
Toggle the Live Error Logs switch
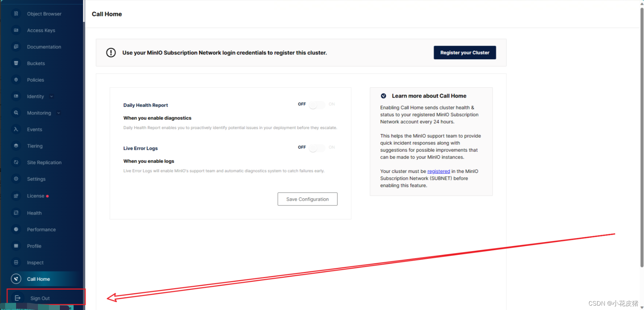click(317, 148)
